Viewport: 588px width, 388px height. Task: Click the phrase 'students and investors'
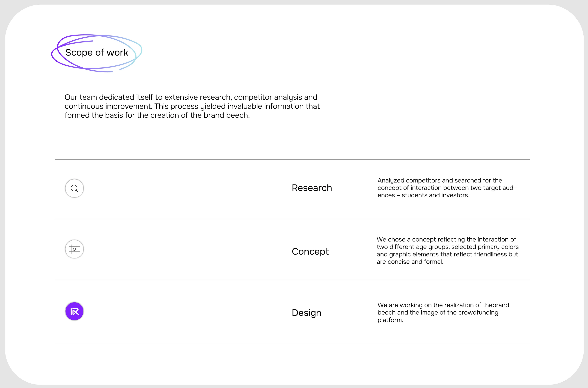click(435, 195)
